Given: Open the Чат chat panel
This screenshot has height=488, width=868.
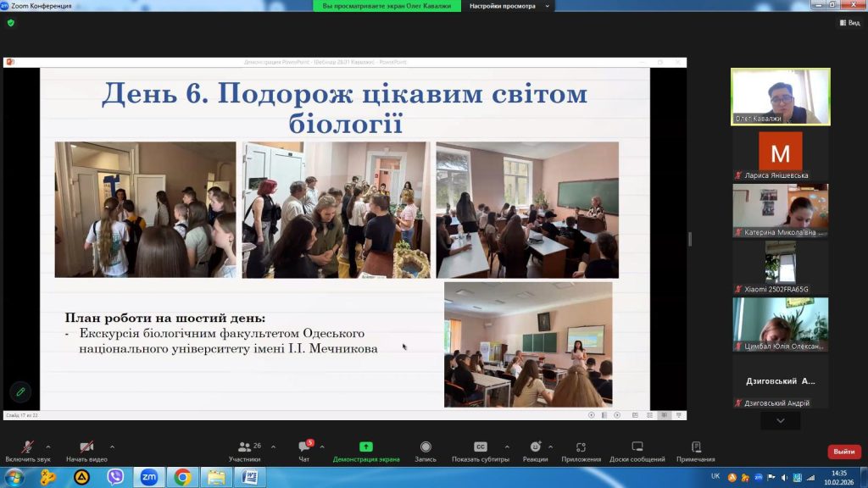Looking at the screenshot, I should [303, 448].
